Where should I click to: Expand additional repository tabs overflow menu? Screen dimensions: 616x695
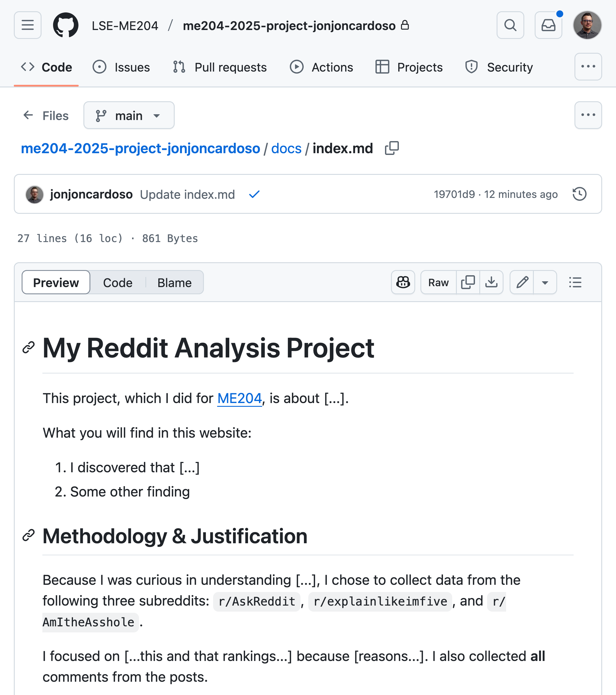pyautogui.click(x=588, y=67)
